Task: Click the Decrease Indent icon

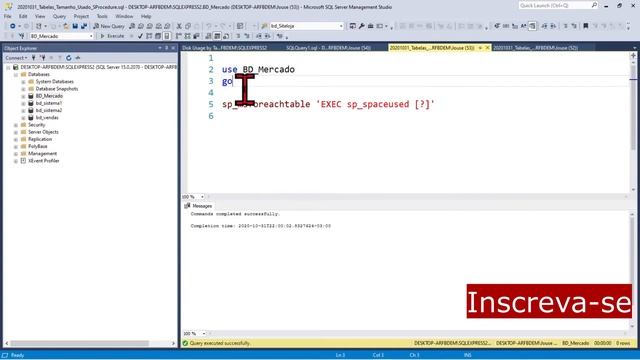Action: coord(259,36)
